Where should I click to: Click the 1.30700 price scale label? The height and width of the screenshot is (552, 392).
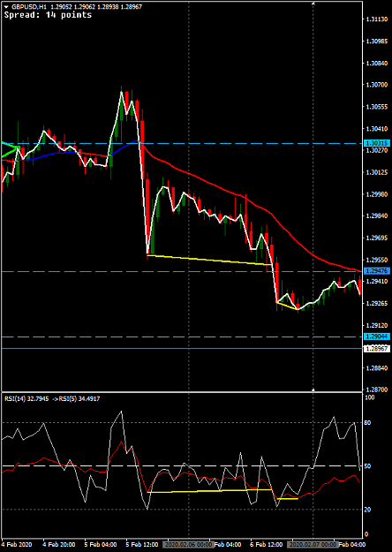376,85
